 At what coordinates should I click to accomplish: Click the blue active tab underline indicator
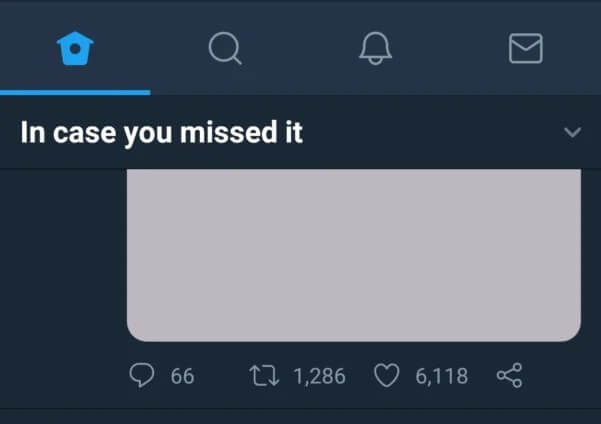click(x=75, y=92)
